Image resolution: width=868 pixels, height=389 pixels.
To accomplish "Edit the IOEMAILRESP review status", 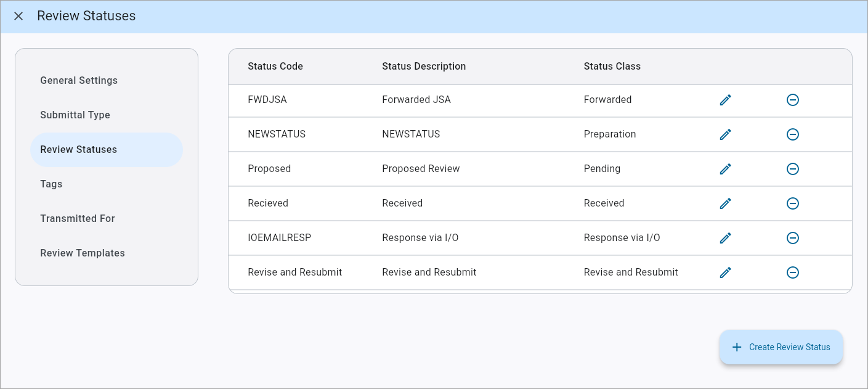I will point(726,237).
